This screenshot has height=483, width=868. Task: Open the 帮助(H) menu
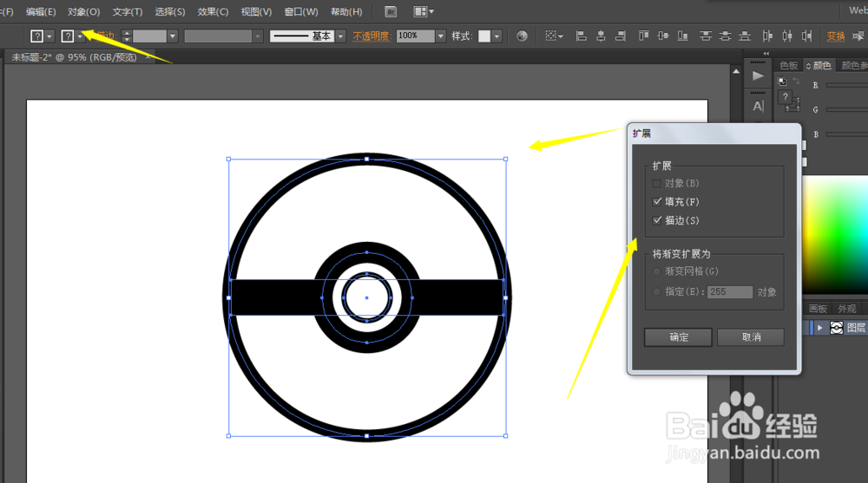pyautogui.click(x=346, y=11)
